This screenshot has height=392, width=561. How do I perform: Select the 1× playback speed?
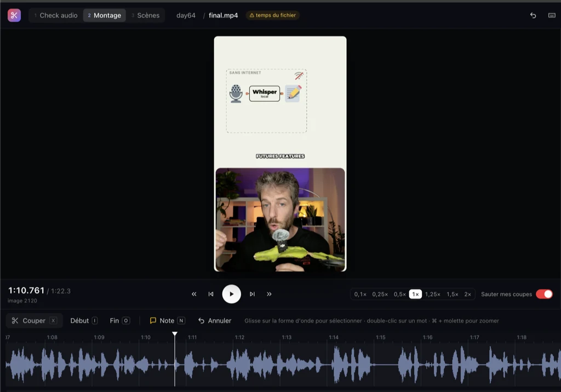click(415, 294)
